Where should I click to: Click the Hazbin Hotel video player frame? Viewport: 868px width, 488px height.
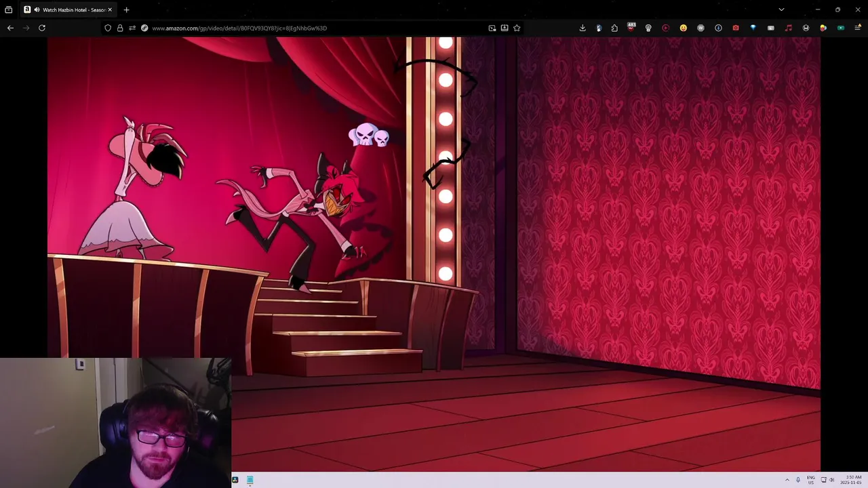click(x=434, y=253)
